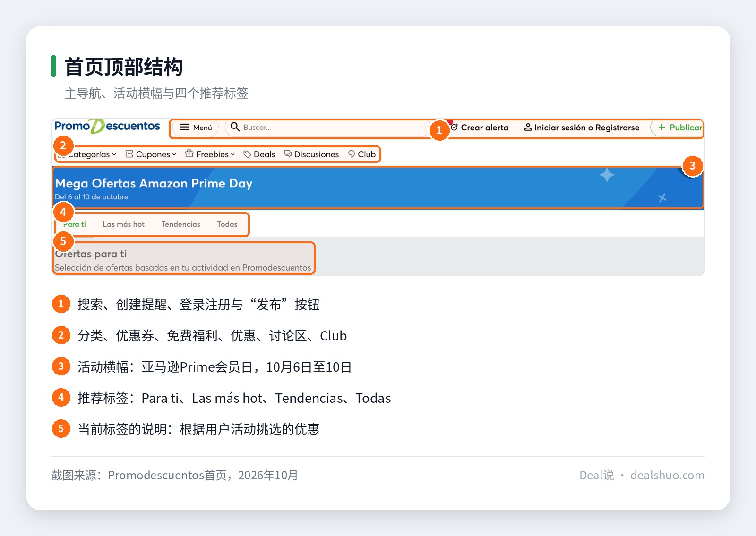Screen dimensions: 756x536
Task: Click the user profile icon
Action: coord(528,127)
